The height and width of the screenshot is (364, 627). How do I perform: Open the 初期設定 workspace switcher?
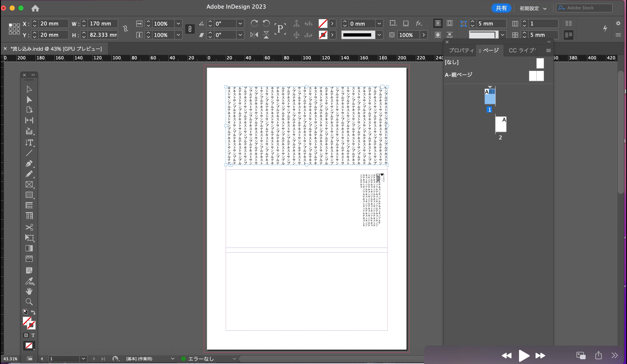(x=533, y=8)
